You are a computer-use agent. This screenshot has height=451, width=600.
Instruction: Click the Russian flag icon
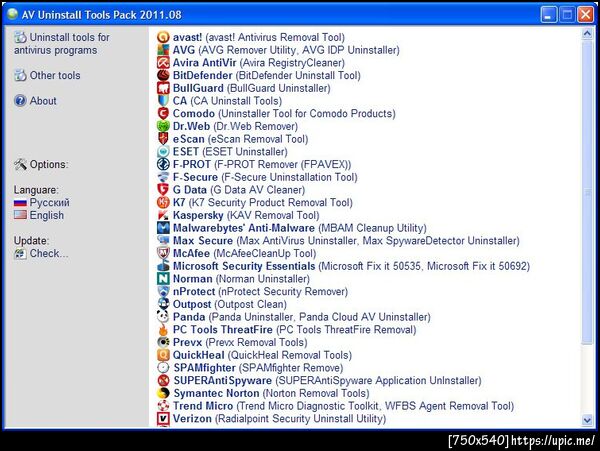(20, 203)
